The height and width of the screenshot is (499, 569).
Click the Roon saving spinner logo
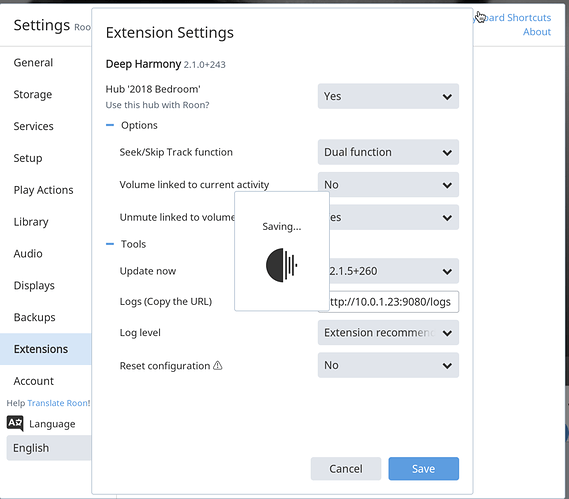tap(282, 265)
